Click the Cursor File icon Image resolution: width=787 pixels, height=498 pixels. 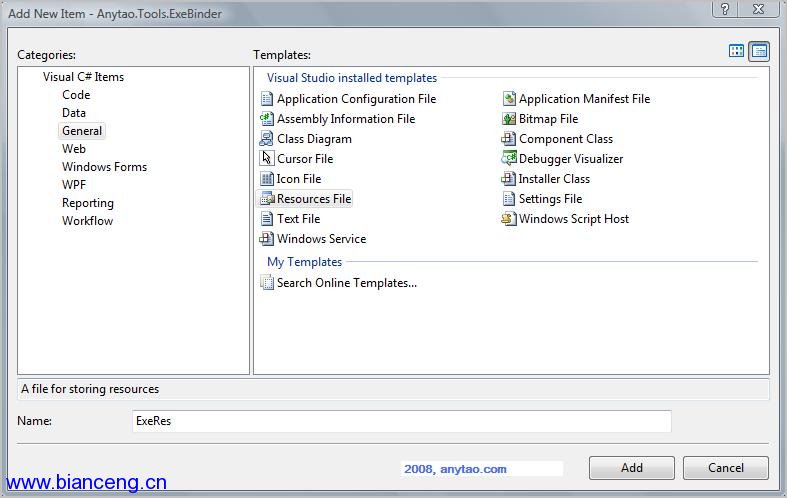point(267,159)
